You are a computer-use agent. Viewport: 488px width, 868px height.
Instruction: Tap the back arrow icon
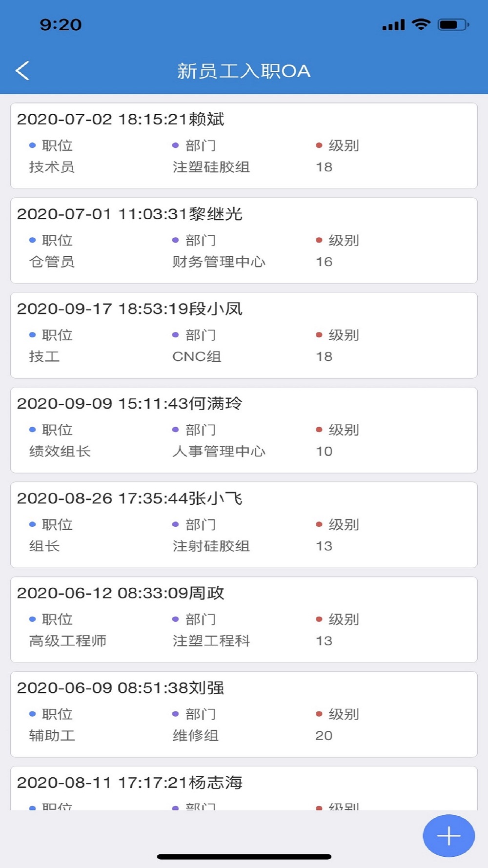click(x=22, y=71)
